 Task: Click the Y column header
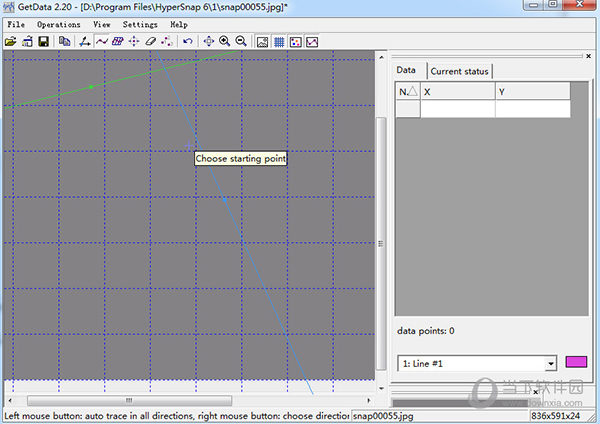(533, 91)
